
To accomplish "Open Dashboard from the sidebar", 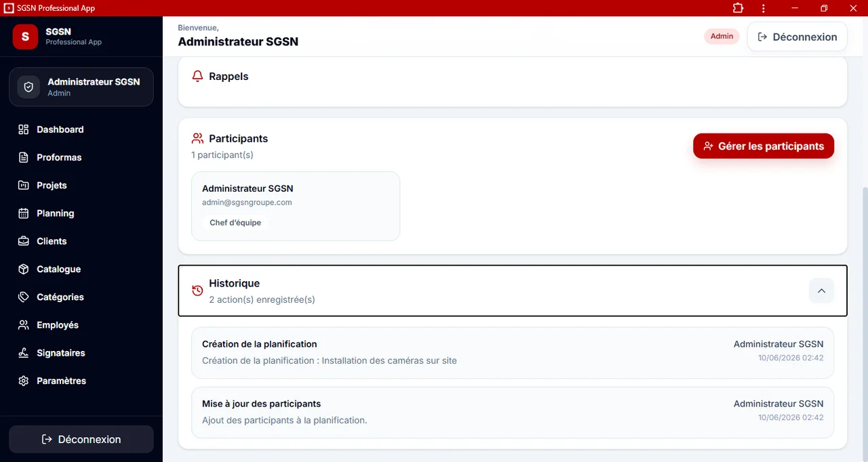I will [81, 129].
